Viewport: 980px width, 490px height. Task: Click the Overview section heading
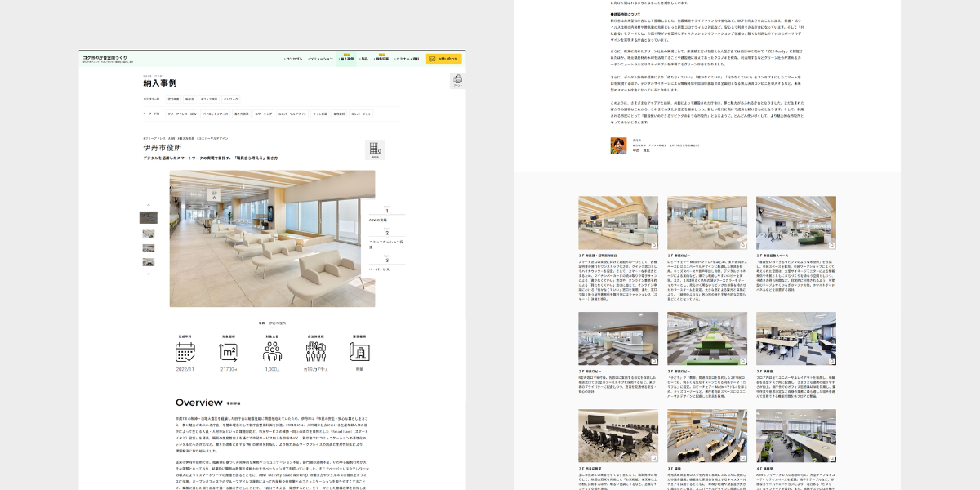coord(199,403)
